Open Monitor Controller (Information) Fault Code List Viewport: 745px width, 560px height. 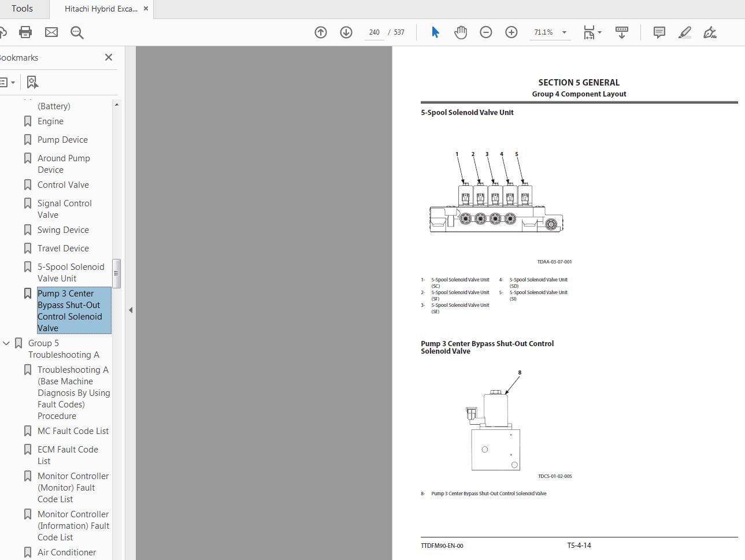[73, 526]
